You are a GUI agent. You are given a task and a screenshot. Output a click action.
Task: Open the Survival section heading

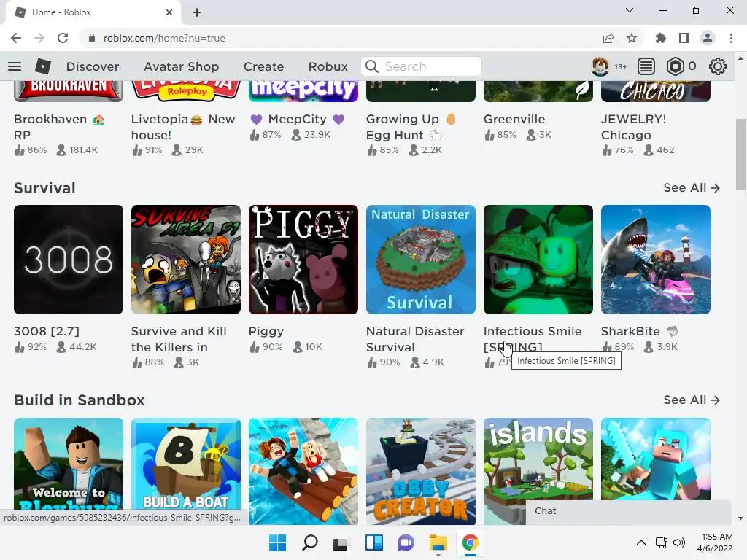(x=44, y=188)
